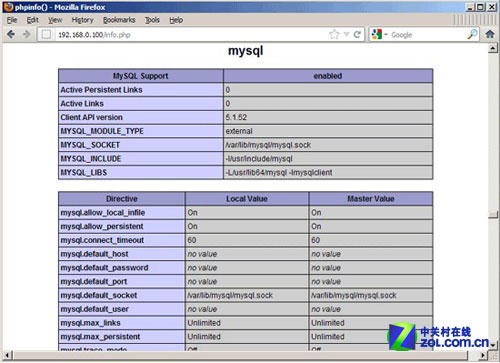Image resolution: width=500 pixels, height=363 pixels.
Task: Click the mysql.connect_timeout directive
Action: point(102,240)
